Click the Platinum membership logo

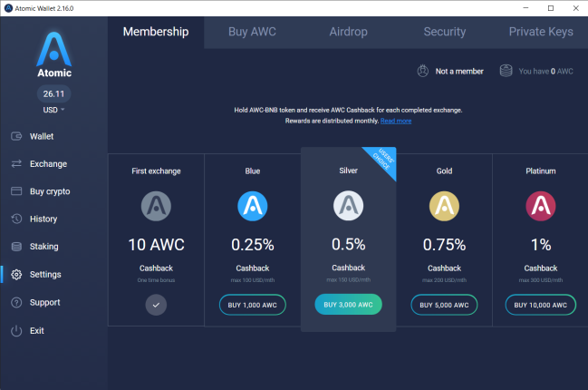click(x=540, y=206)
